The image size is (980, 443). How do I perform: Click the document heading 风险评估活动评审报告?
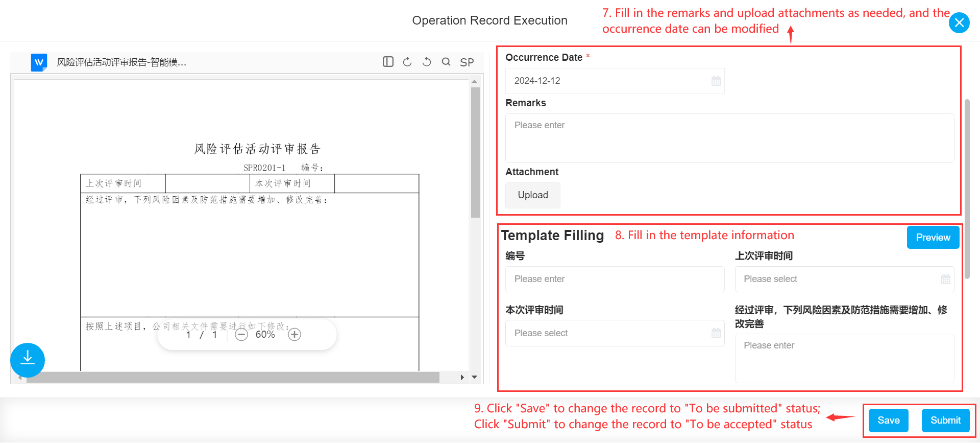(x=257, y=149)
